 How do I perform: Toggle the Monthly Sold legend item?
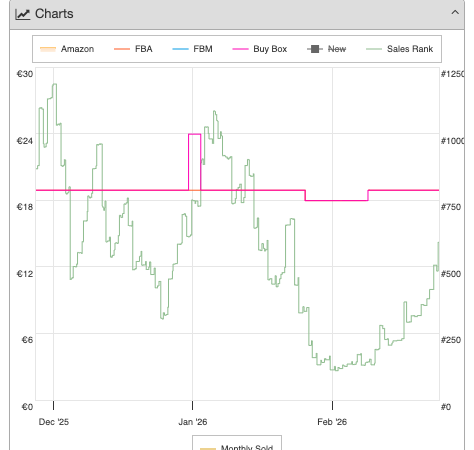tap(237, 447)
